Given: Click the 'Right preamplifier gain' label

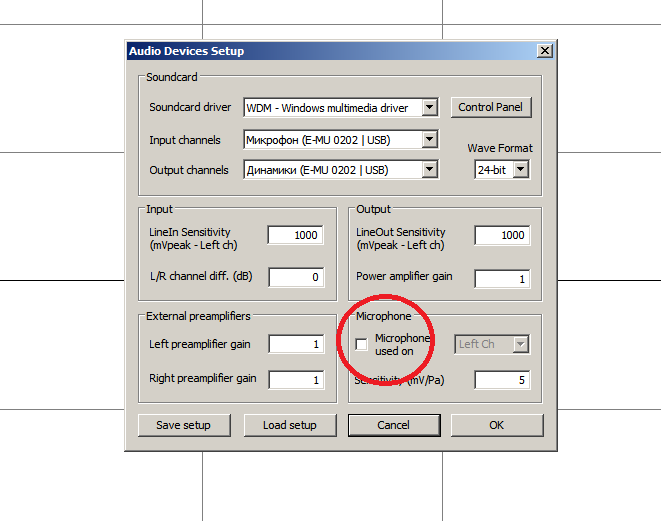Looking at the screenshot, I should [x=203, y=379].
